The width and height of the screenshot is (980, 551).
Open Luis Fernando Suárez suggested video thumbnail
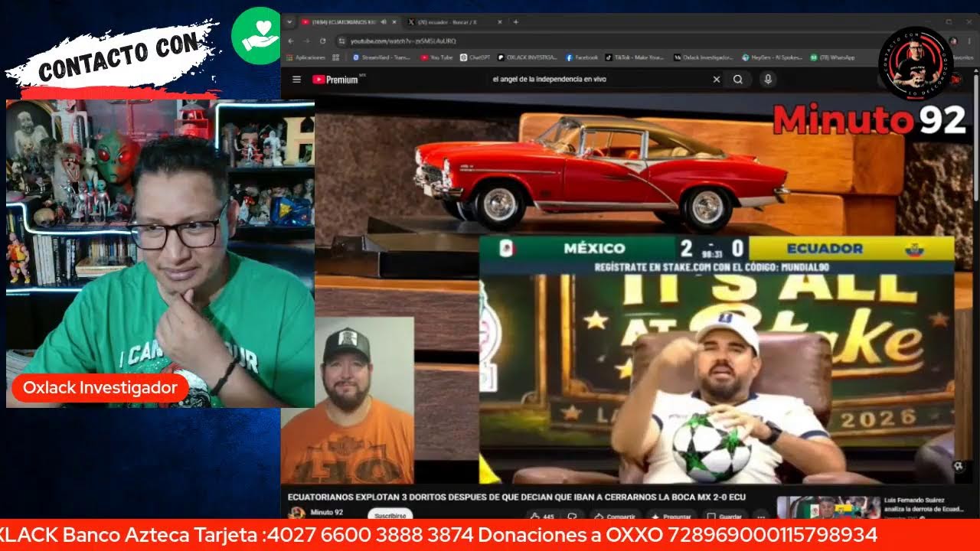tap(827, 508)
